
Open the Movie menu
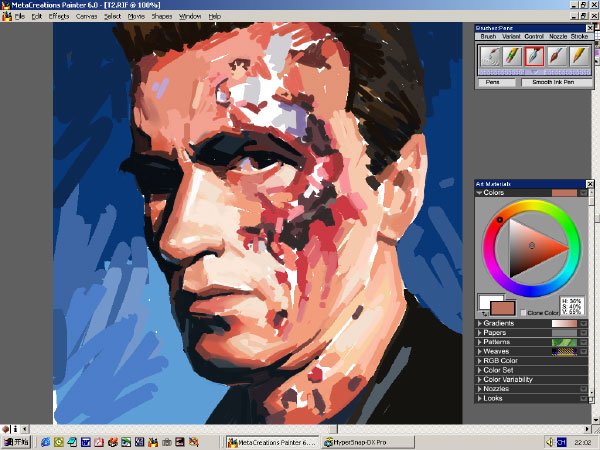click(136, 16)
